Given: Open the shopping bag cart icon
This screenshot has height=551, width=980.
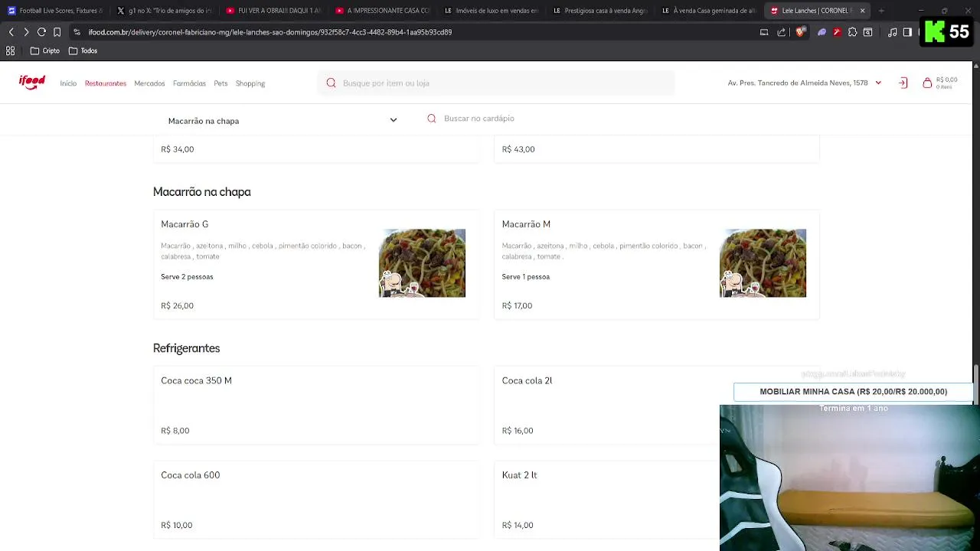Looking at the screenshot, I should pos(927,83).
